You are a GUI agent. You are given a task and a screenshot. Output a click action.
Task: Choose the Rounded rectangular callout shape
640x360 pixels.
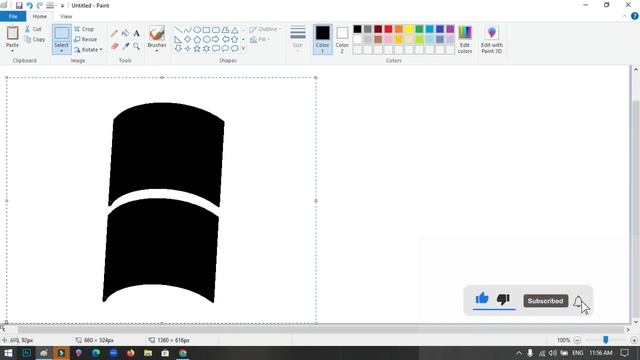point(216,49)
